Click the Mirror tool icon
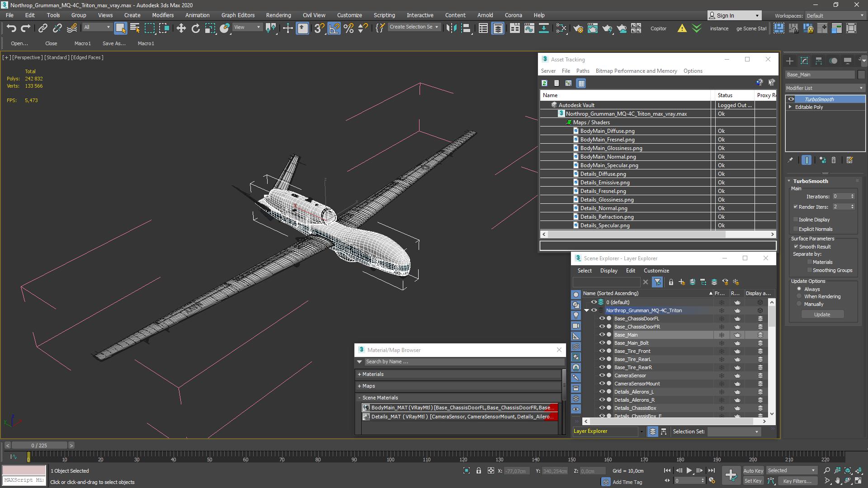The image size is (868, 488). coord(451,28)
